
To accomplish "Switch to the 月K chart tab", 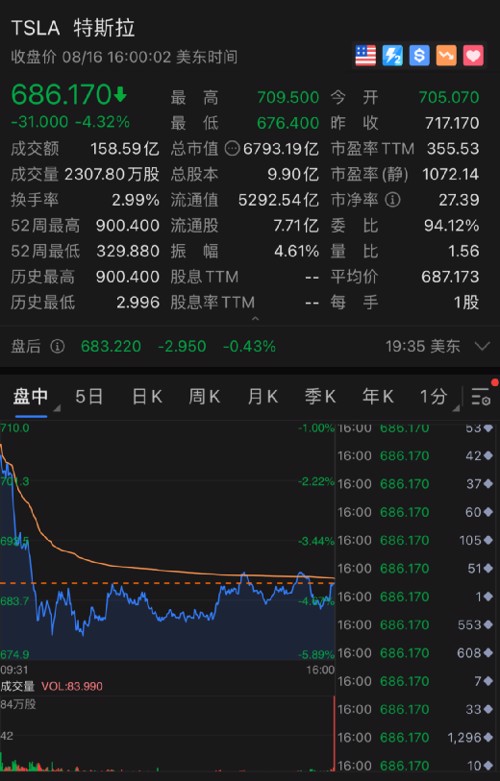I will (x=262, y=397).
